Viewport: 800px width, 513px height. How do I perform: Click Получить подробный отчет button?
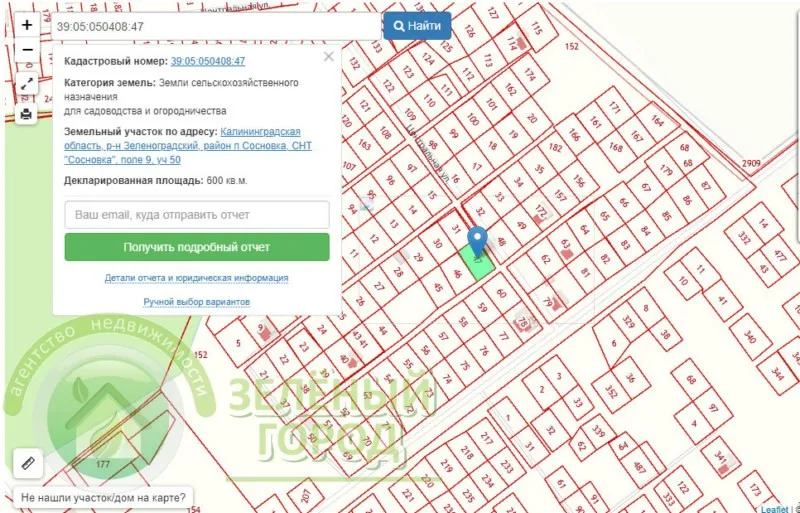(x=197, y=247)
